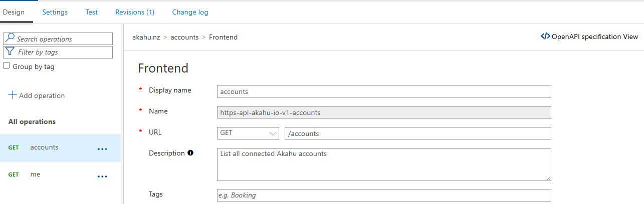Click the Description text area
This screenshot has width=644, height=204.
tap(384, 164)
